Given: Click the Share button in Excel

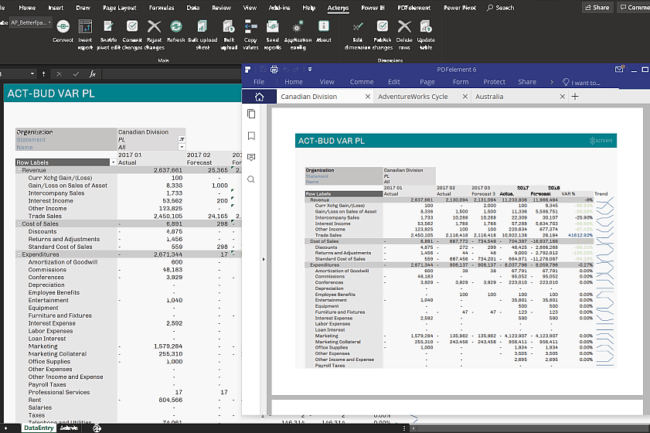Looking at the screenshot, I should pos(597,7).
